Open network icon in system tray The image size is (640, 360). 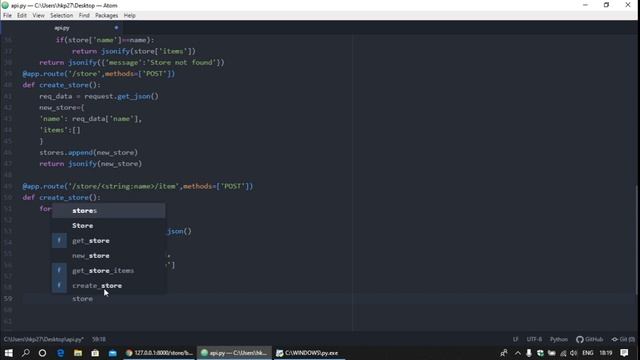point(563,353)
